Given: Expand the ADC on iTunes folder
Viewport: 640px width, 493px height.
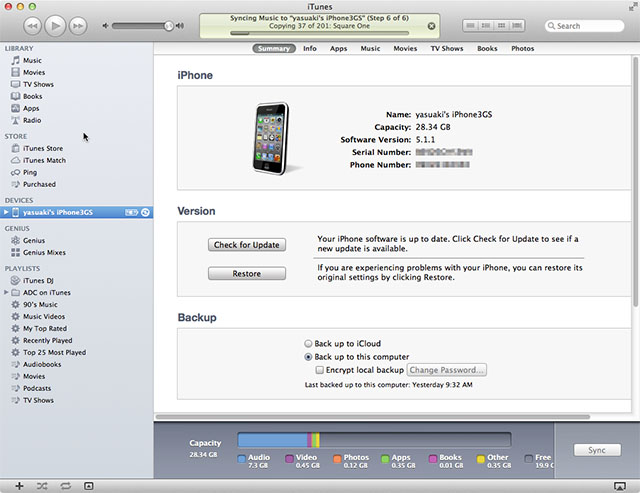Looking at the screenshot, I should click(6, 292).
